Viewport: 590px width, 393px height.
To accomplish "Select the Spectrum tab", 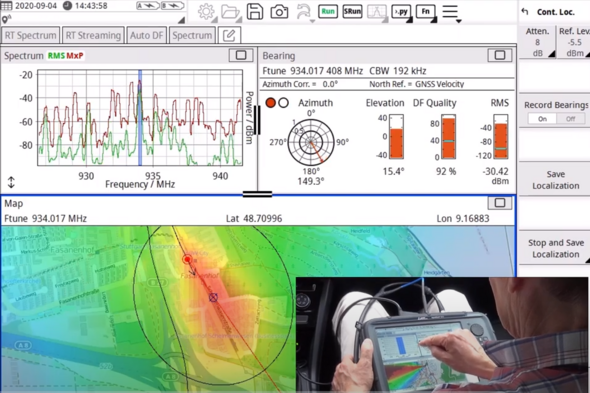I will pyautogui.click(x=192, y=35).
